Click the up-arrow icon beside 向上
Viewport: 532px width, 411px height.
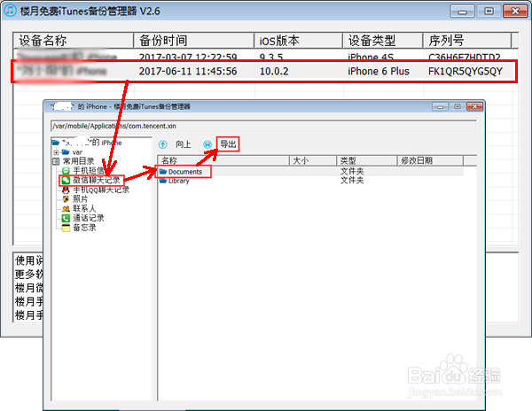pos(163,144)
